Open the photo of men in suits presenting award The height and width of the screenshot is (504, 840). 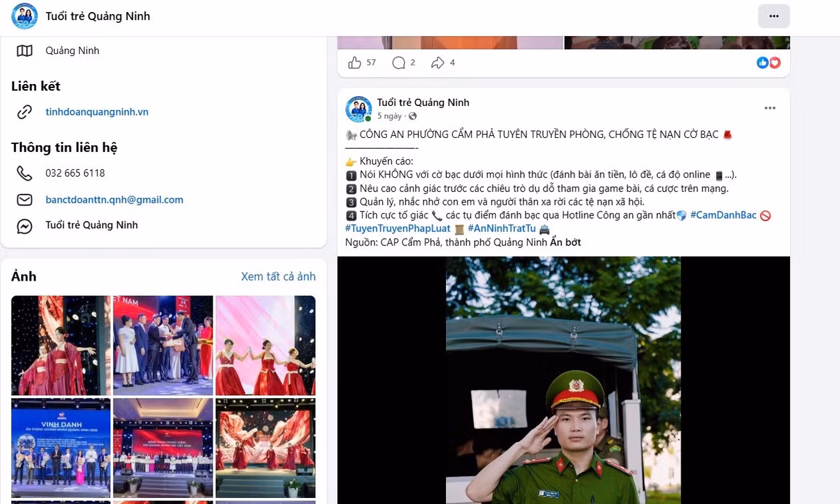163,345
